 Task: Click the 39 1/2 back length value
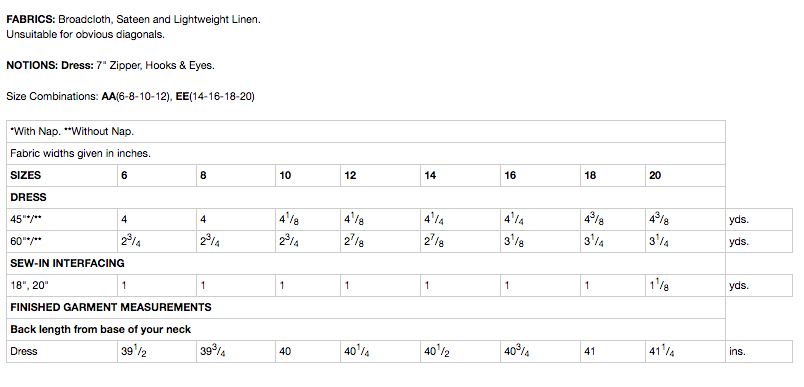click(157, 352)
